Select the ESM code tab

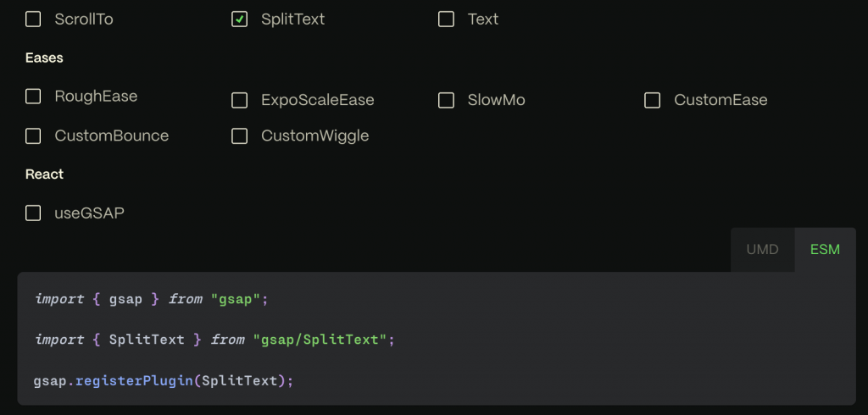click(825, 250)
